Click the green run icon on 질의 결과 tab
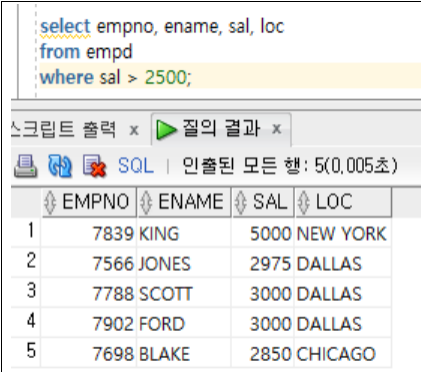Screen dimensions: 421x372 point(166,129)
